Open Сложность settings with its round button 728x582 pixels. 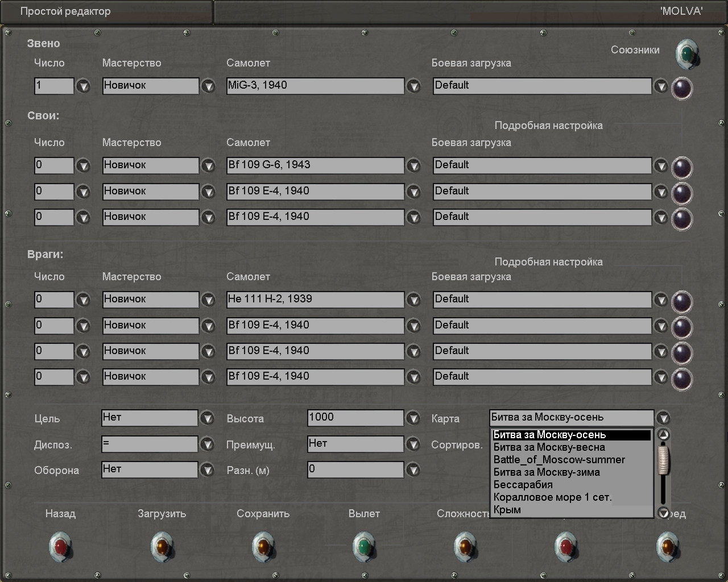[465, 546]
